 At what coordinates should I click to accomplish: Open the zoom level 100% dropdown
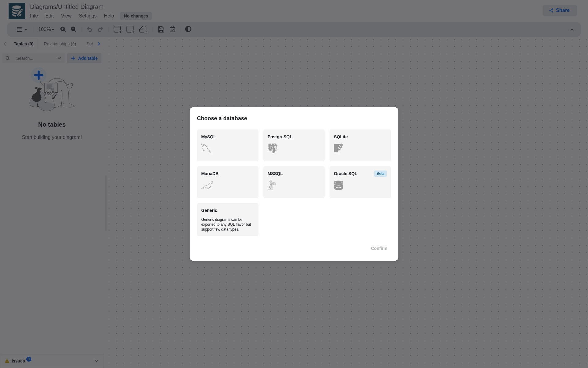(46, 29)
